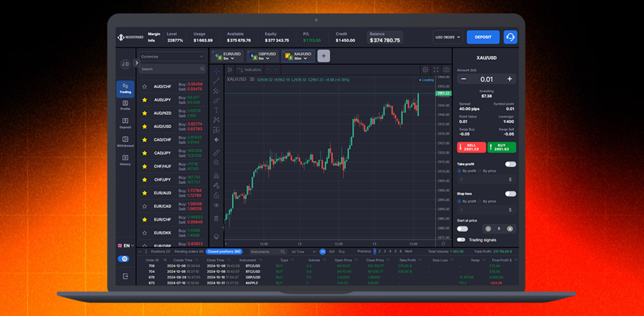Open the History page icon
The width and height of the screenshot is (644, 316).
pyautogui.click(x=125, y=157)
